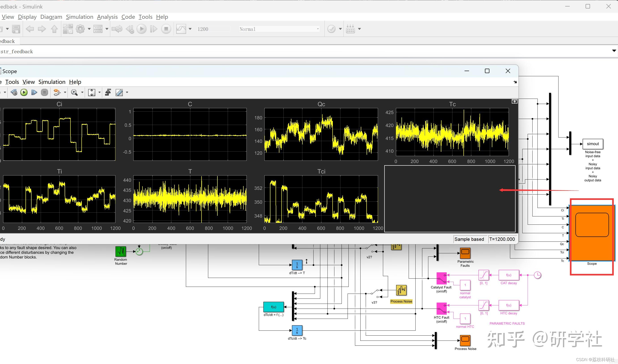
Task: Expand the cstr_feedback breadcrumb dropdown arrow
Action: (x=614, y=51)
